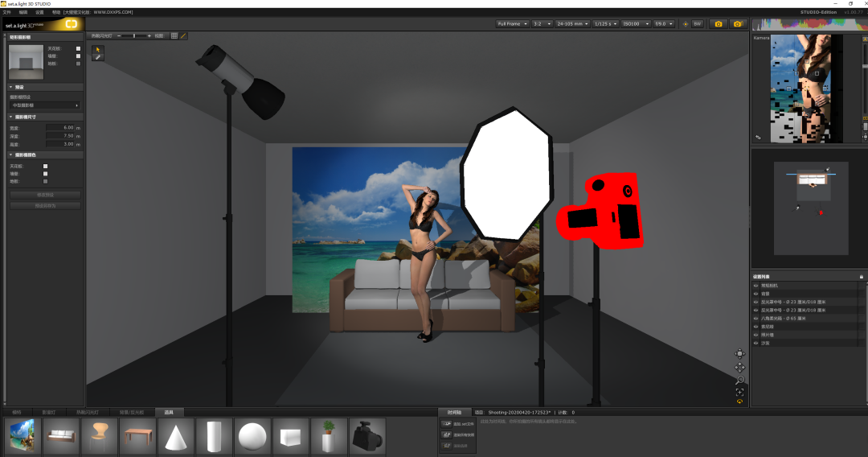Toggle eye icon of second set list row

point(755,294)
